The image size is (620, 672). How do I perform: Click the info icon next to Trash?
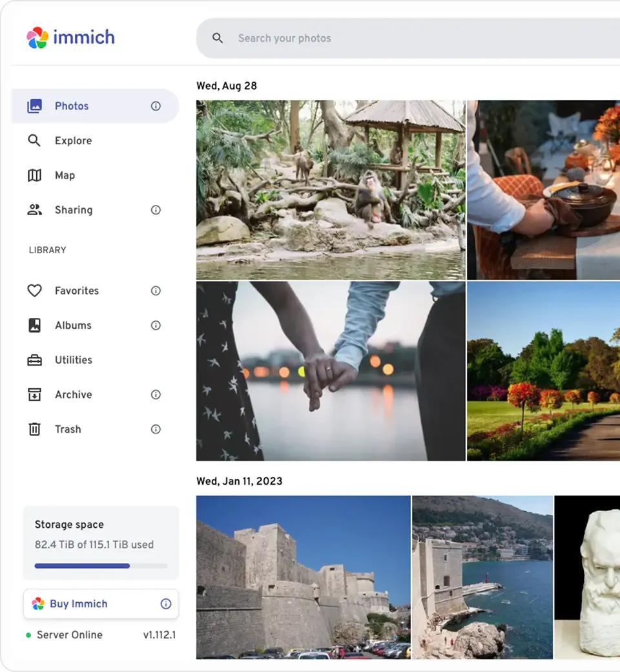click(156, 429)
